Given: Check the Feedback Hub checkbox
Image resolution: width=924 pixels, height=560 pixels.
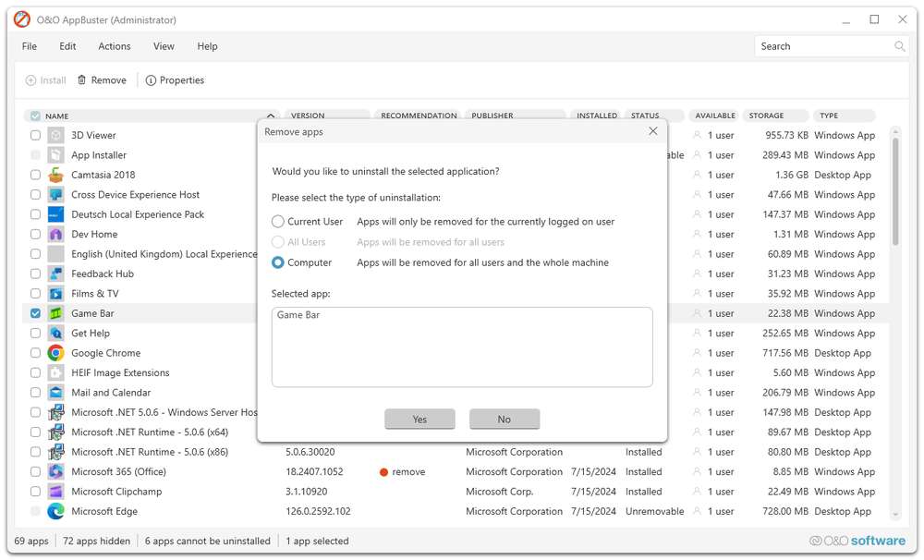Looking at the screenshot, I should click(35, 274).
